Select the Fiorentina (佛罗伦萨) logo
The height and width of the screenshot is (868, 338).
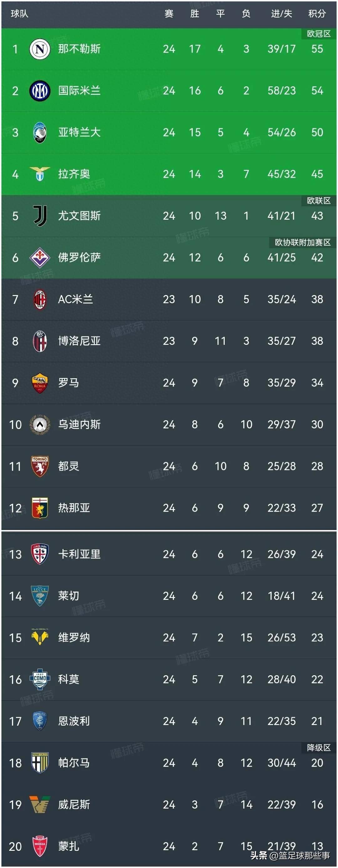click(x=40, y=258)
